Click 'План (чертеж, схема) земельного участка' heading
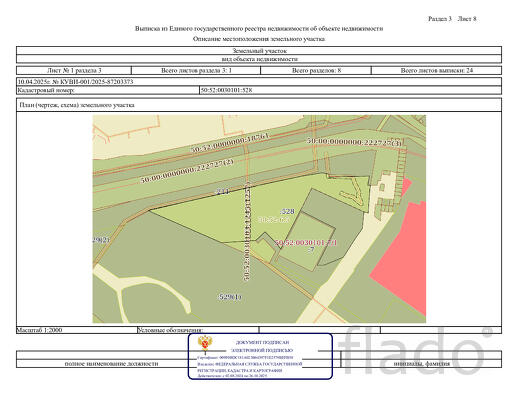This screenshot has width=518, height=400. (77, 105)
